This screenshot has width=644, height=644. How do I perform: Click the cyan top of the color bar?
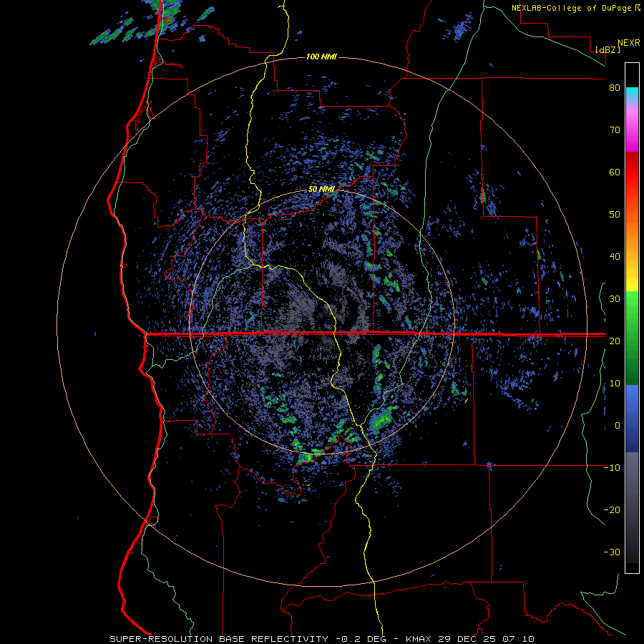point(632,93)
